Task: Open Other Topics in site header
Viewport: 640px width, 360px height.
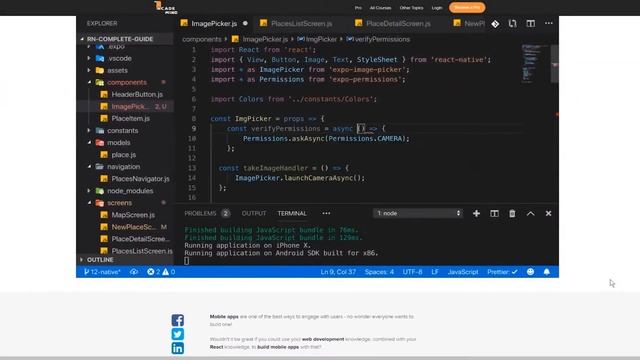Action: click(411, 8)
